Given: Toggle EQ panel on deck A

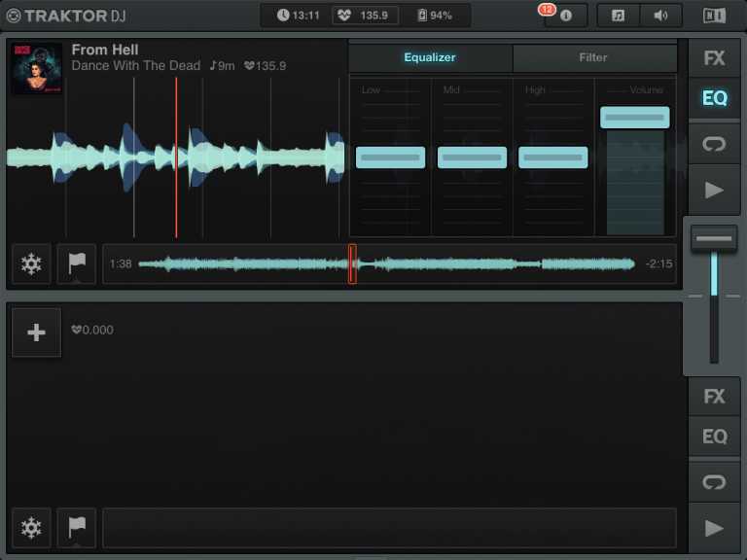Looking at the screenshot, I should point(714,98).
